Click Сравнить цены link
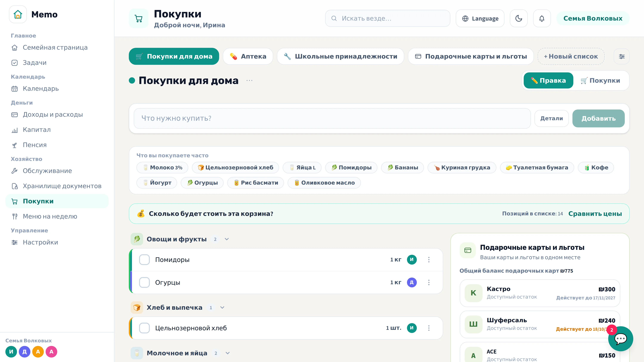644x362 pixels. (x=595, y=214)
